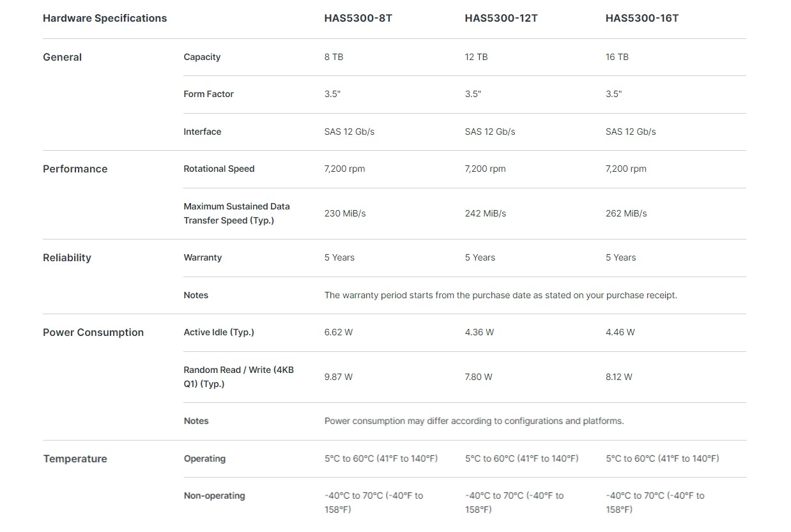Click the Capacity row label
Image resolution: width=791 pixels, height=532 pixels.
pyautogui.click(x=202, y=57)
